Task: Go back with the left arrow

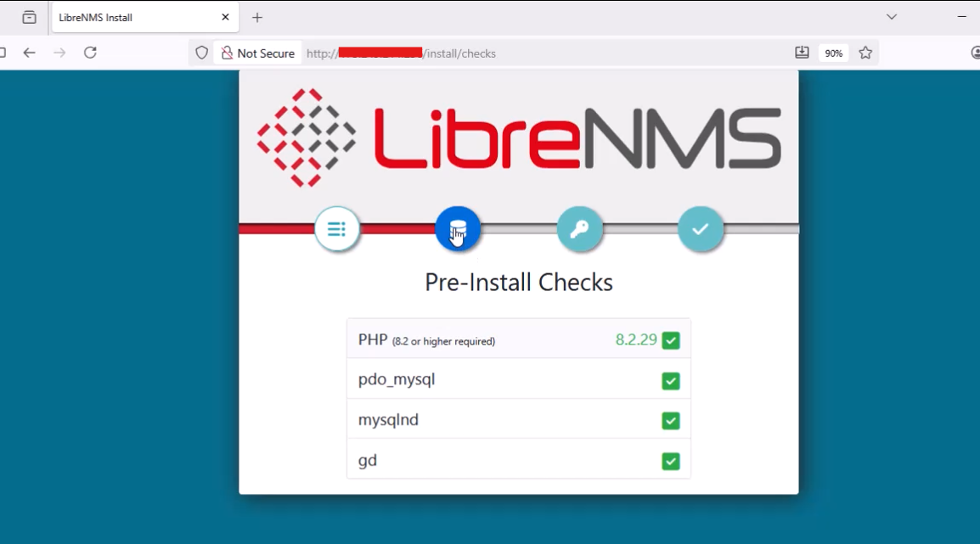Action: 30,53
